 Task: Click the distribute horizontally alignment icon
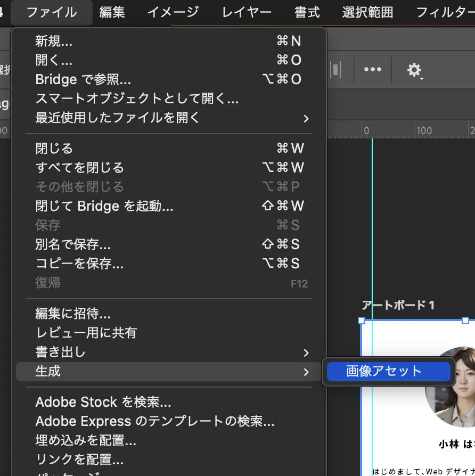335,70
